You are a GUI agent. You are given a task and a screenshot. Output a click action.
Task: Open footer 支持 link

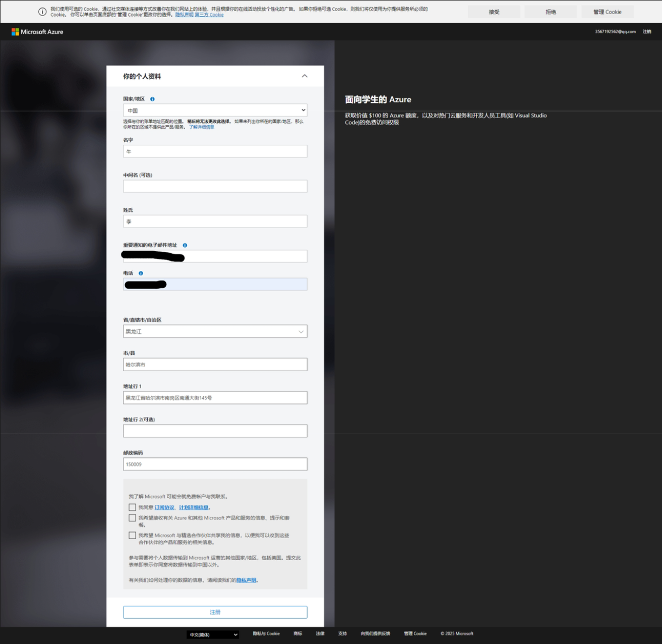[x=342, y=633]
